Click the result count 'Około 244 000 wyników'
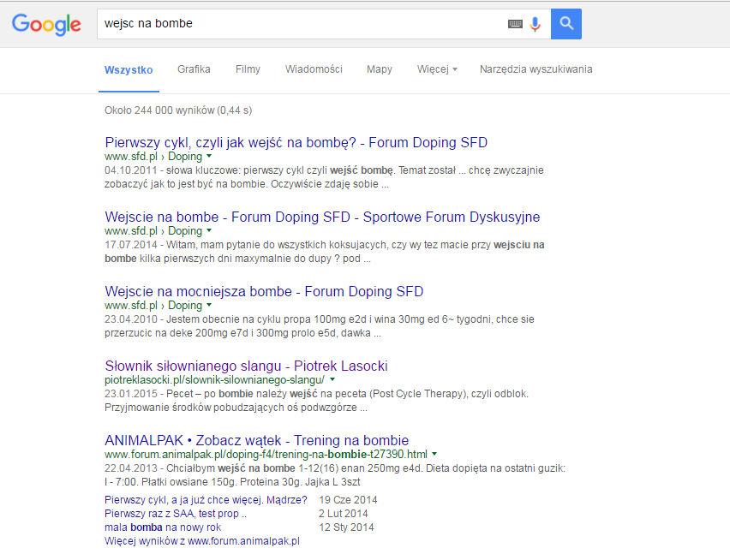Viewport: 730px width, 560px height. pyautogui.click(x=159, y=110)
